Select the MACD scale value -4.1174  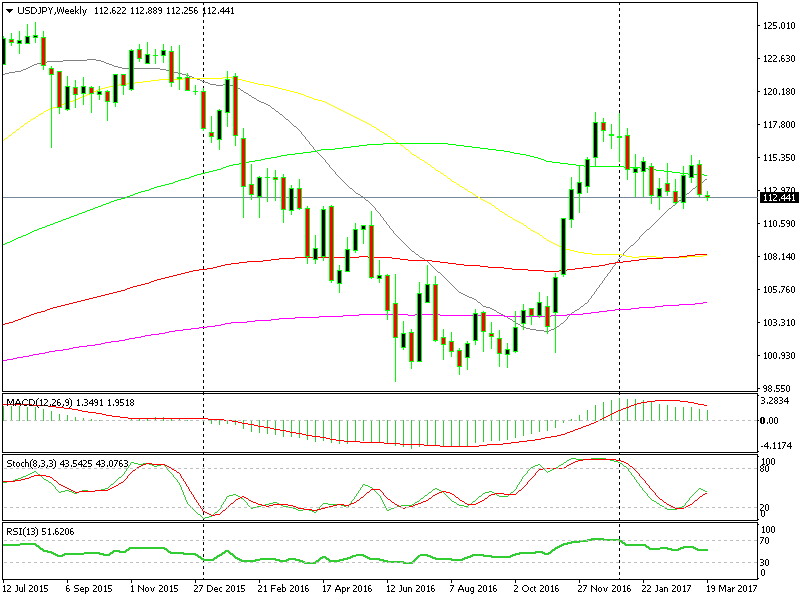coord(777,445)
